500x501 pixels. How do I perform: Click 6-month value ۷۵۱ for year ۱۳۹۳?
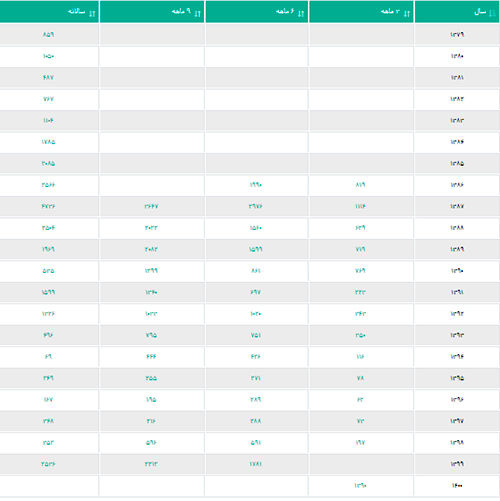pos(256,335)
